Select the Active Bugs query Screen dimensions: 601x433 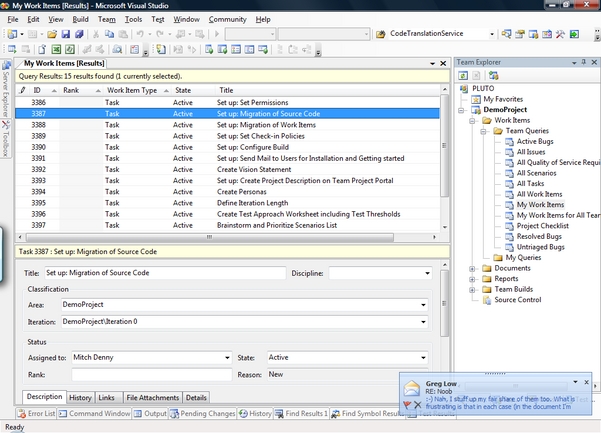[x=535, y=142]
